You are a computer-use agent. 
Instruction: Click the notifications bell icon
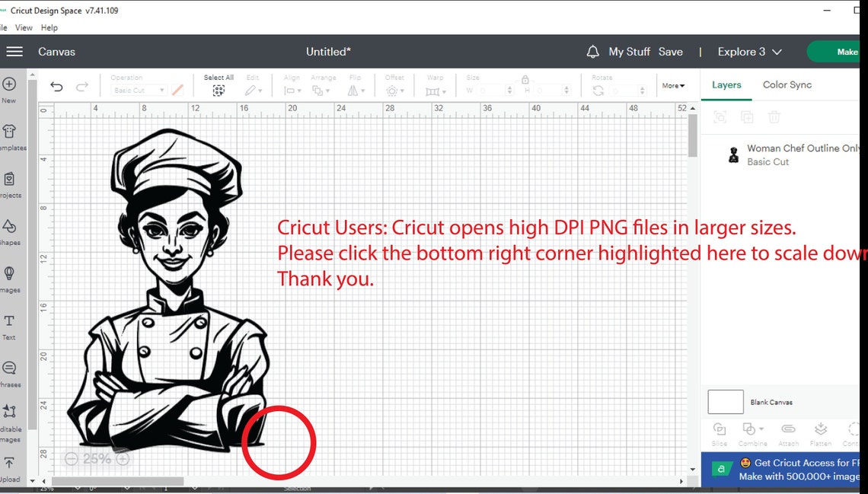[x=592, y=52]
